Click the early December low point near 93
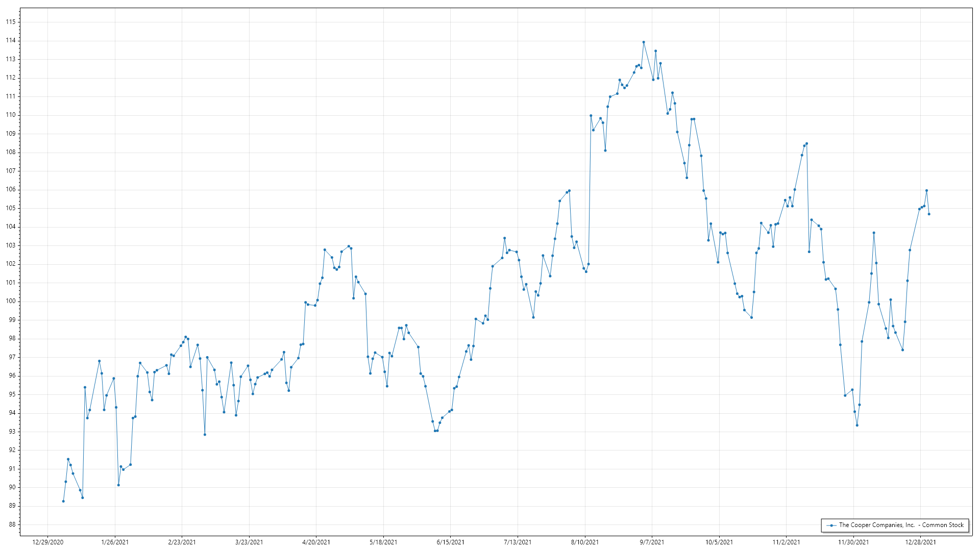Viewport: 980px width, 551px height. (857, 425)
